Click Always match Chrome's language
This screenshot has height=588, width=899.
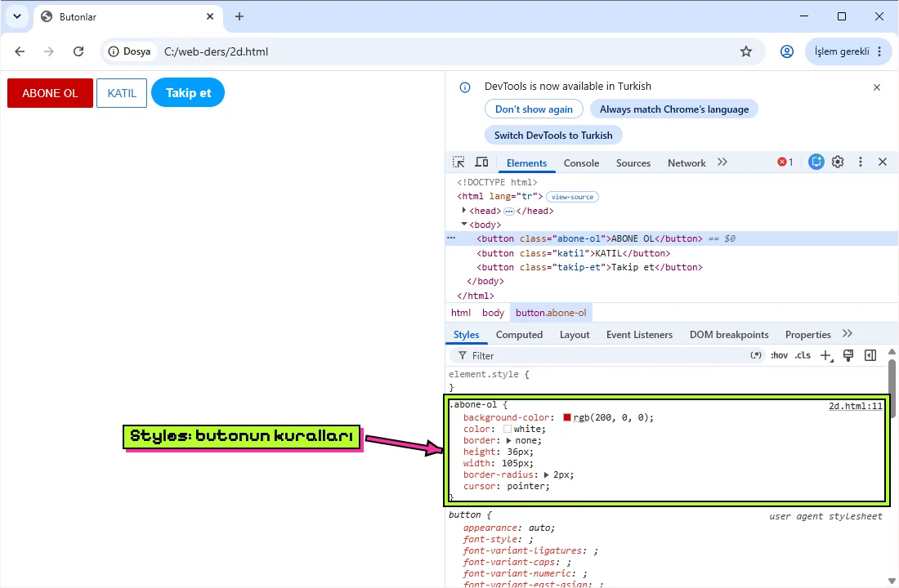pyautogui.click(x=674, y=109)
